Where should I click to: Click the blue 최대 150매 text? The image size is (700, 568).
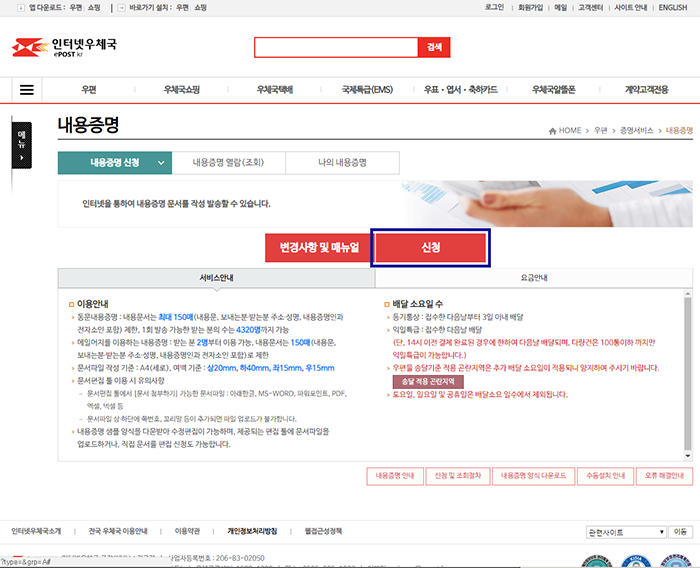point(176,317)
